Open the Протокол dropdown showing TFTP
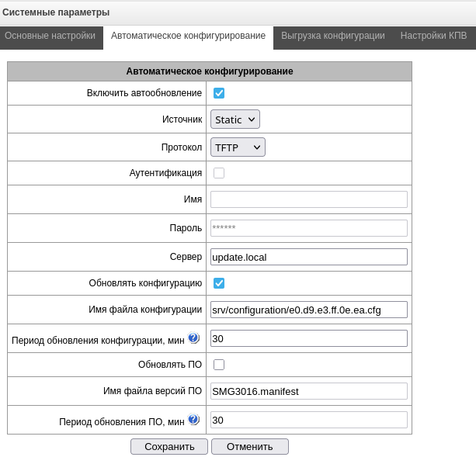Image resolution: width=476 pixels, height=464 pixels. 238,147
